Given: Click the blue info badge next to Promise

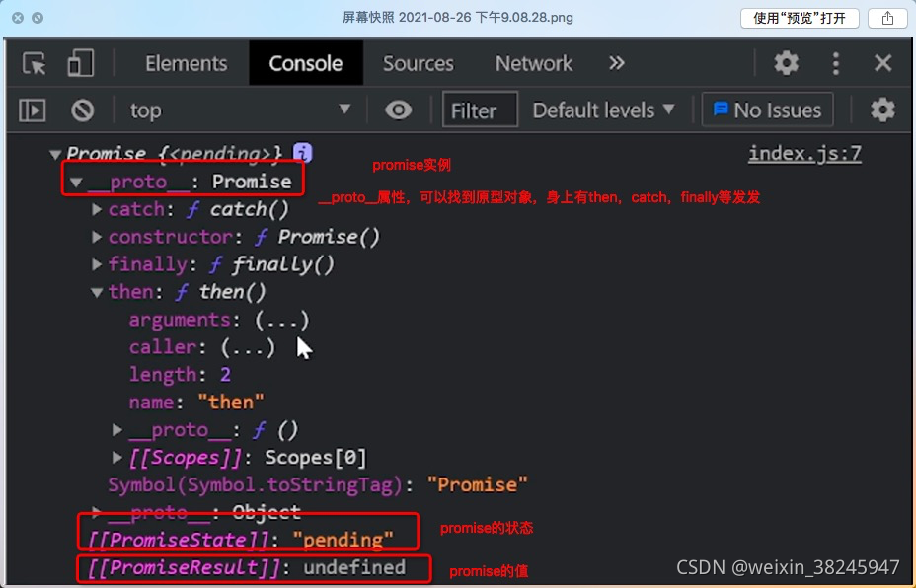Looking at the screenshot, I should pos(303,153).
